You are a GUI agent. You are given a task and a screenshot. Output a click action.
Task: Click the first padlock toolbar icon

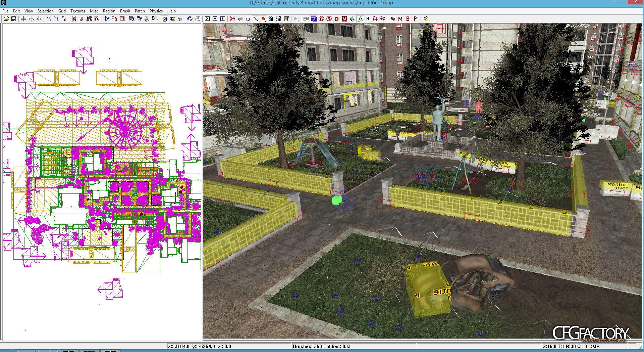271,19
